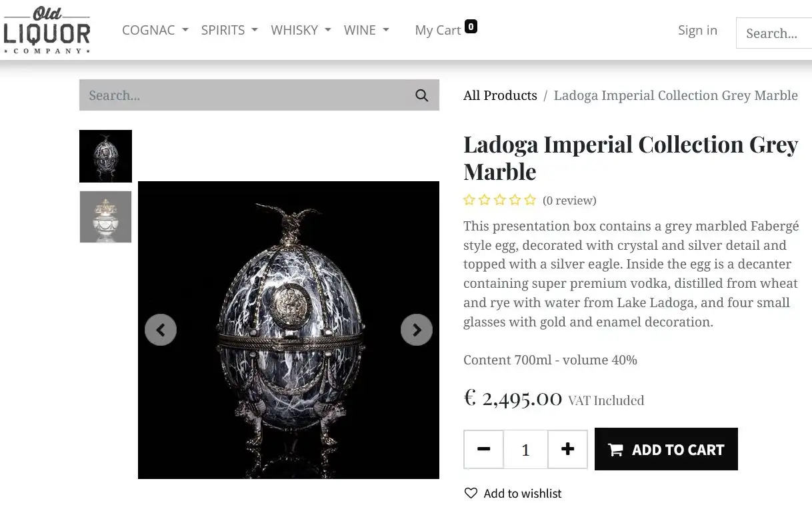Expand the SPIRITS dropdown menu
The width and height of the screenshot is (812, 507).
(229, 30)
